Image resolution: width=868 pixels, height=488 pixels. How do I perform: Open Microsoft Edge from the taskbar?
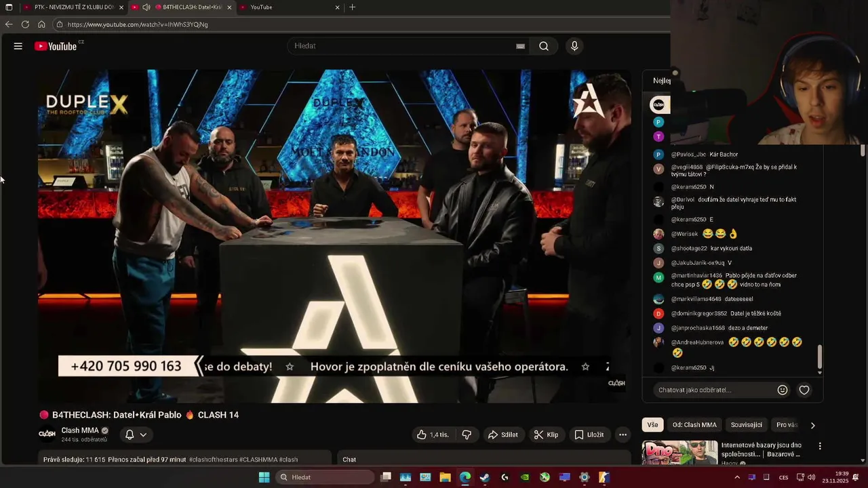[x=465, y=477]
